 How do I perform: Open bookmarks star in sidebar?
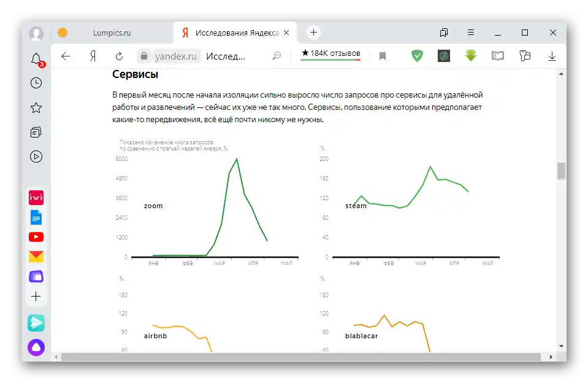(36, 108)
